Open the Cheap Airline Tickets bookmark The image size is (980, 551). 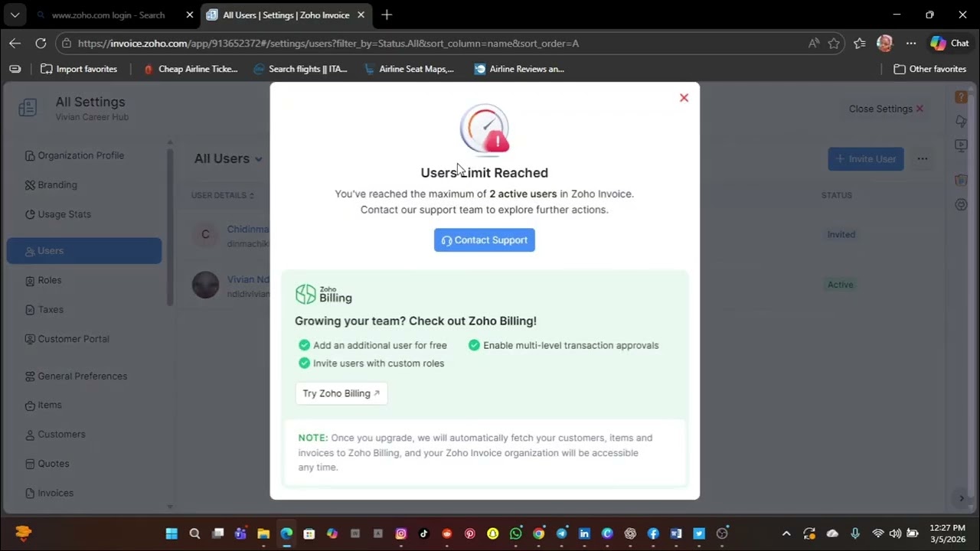191,69
